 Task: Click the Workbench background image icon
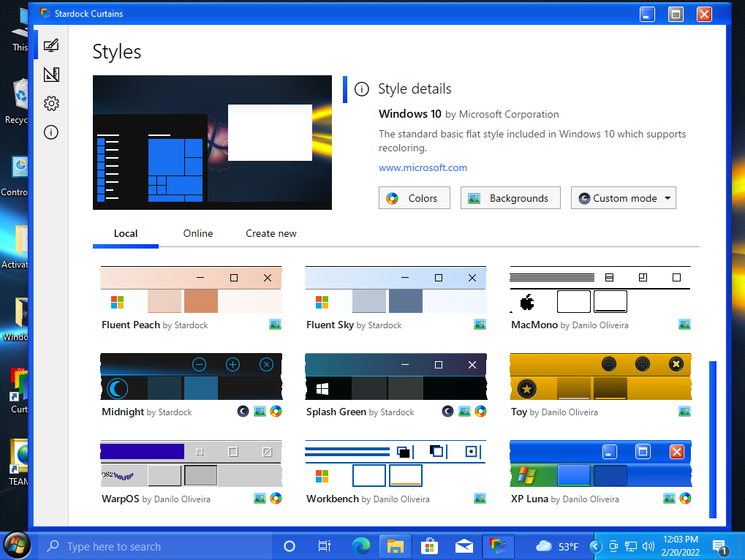(x=480, y=499)
